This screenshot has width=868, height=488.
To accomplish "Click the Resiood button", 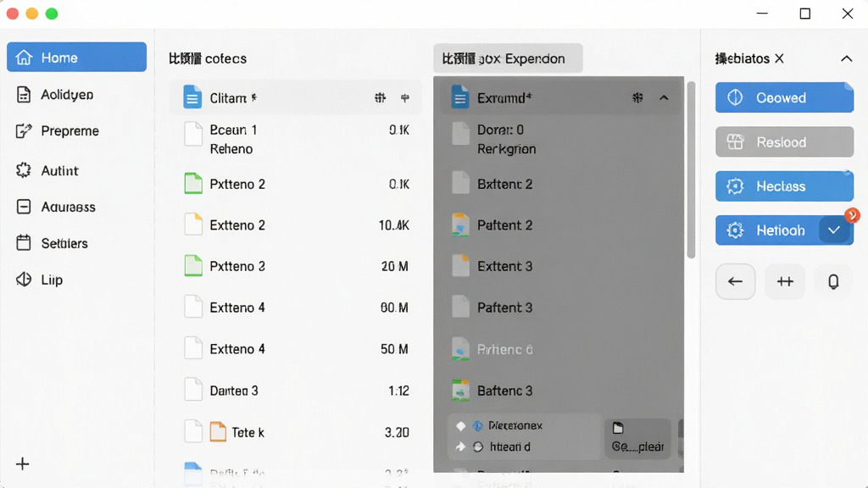I will (784, 142).
